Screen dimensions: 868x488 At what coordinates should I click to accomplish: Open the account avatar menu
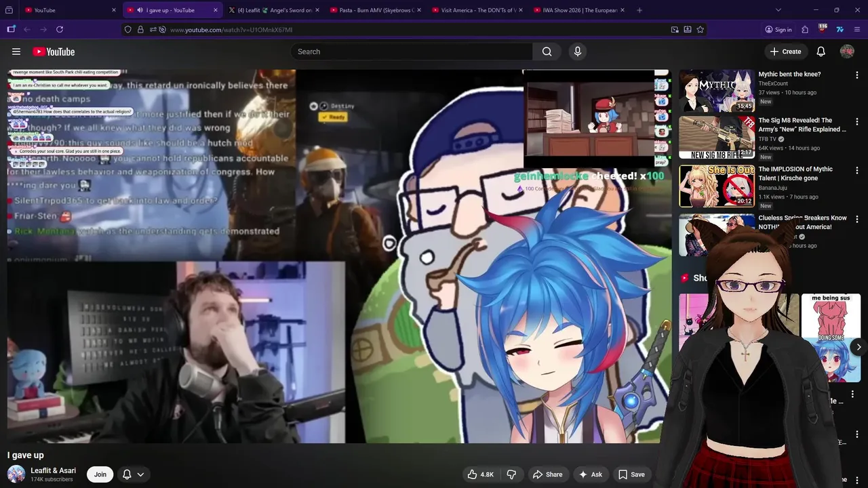(x=847, y=52)
